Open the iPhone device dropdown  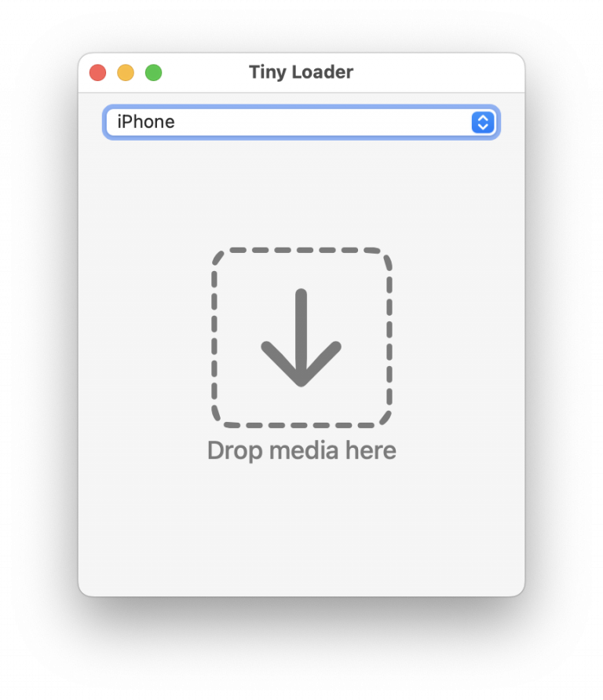click(301, 122)
